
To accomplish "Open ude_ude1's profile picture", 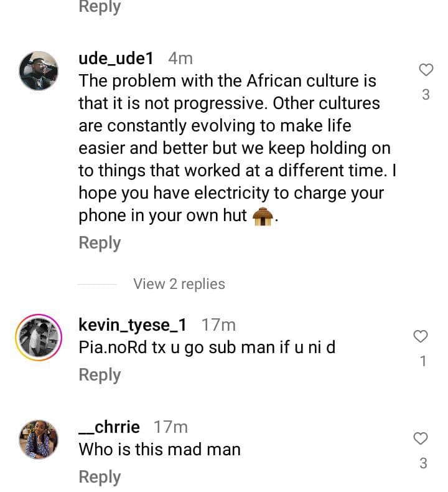I will [39, 70].
